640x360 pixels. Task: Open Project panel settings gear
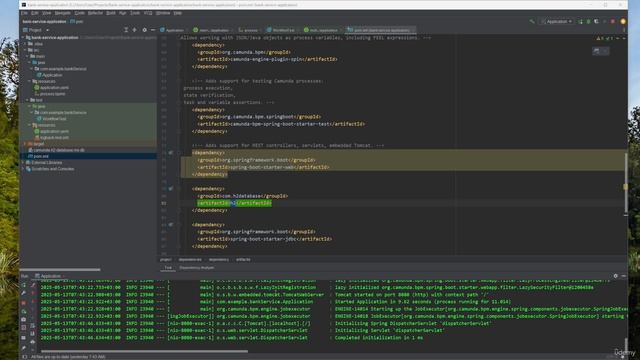pos(144,30)
